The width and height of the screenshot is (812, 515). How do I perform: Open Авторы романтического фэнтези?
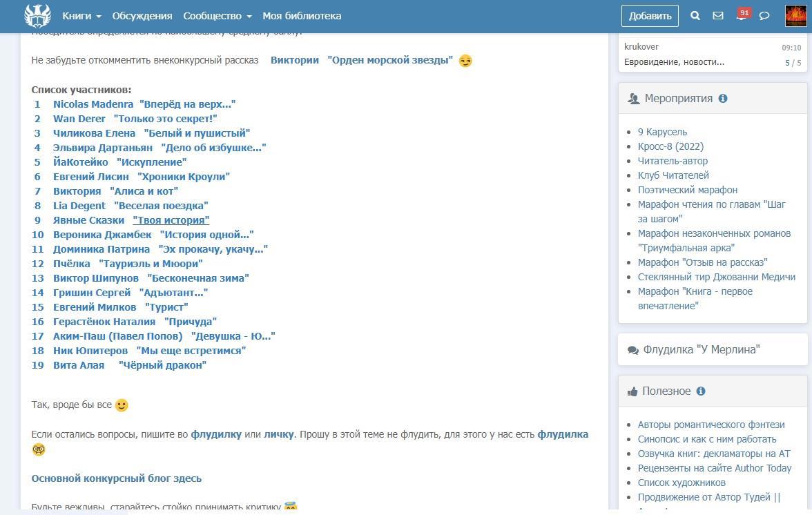(x=711, y=425)
